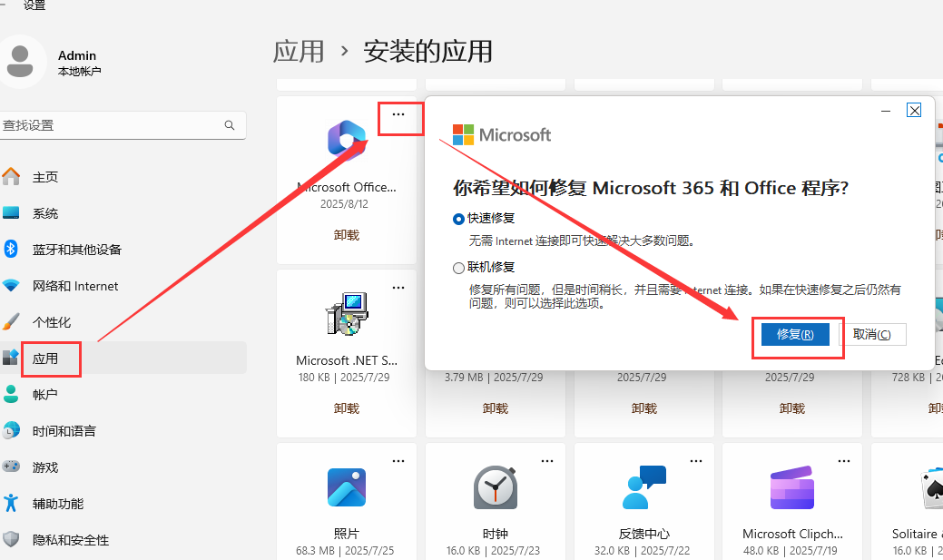Click 取消(C) button in the dialog
943x560 pixels.
[x=872, y=334]
